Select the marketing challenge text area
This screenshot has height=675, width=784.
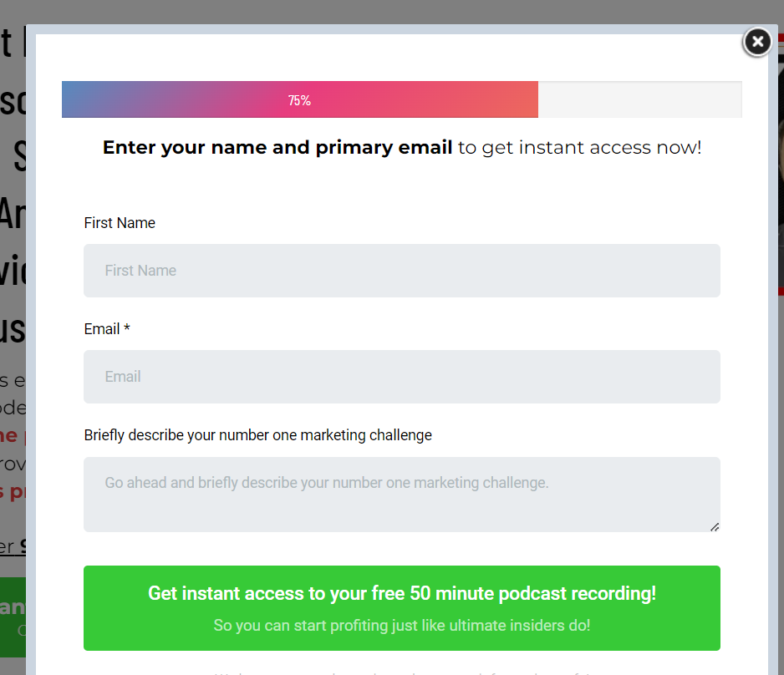click(401, 494)
